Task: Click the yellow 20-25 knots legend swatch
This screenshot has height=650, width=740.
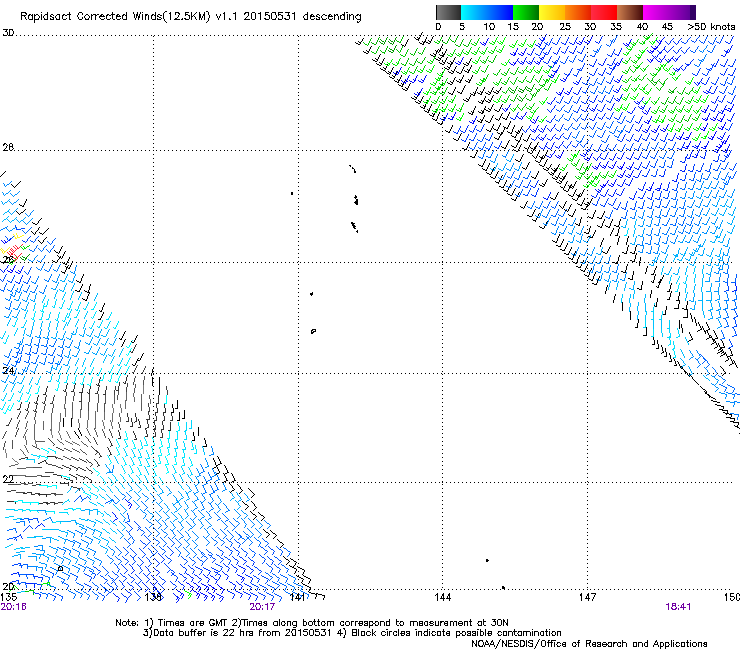Action: tap(552, 12)
